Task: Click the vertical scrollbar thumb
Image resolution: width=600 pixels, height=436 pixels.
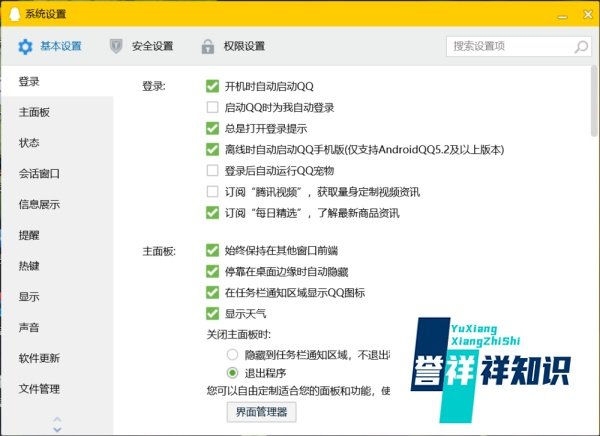Action: point(593,101)
